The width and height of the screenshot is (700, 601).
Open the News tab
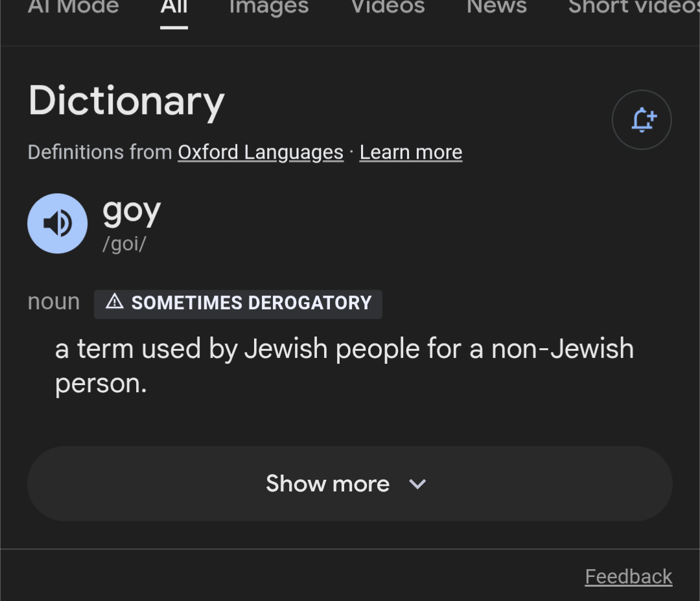click(x=496, y=8)
